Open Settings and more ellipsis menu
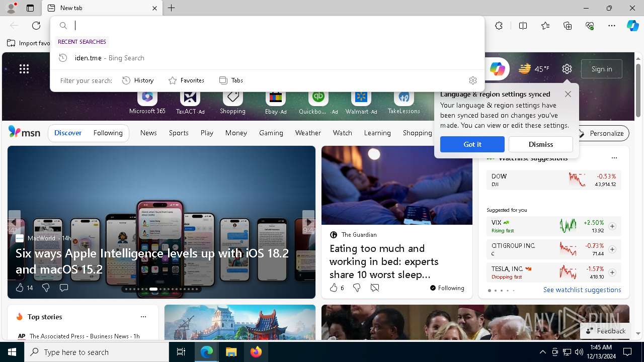The image size is (644, 362). (x=612, y=26)
